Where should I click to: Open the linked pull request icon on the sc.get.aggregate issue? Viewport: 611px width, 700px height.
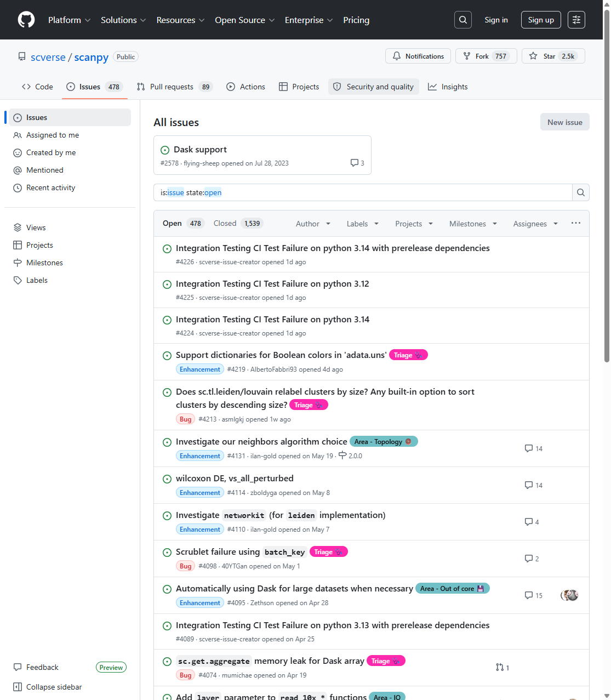(502, 668)
